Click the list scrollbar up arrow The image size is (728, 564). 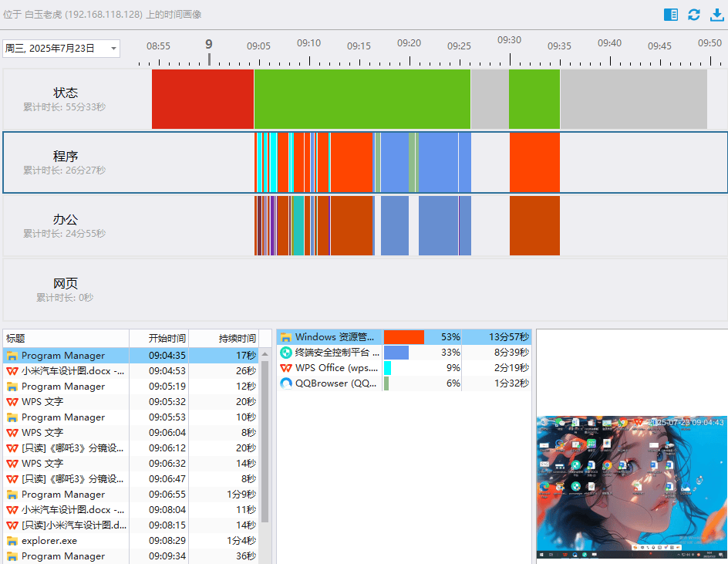point(265,354)
